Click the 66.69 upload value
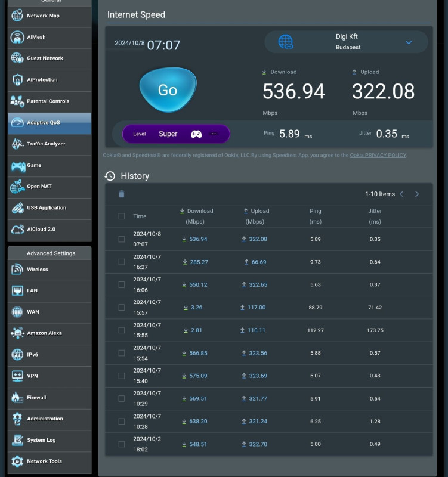 pos(259,262)
